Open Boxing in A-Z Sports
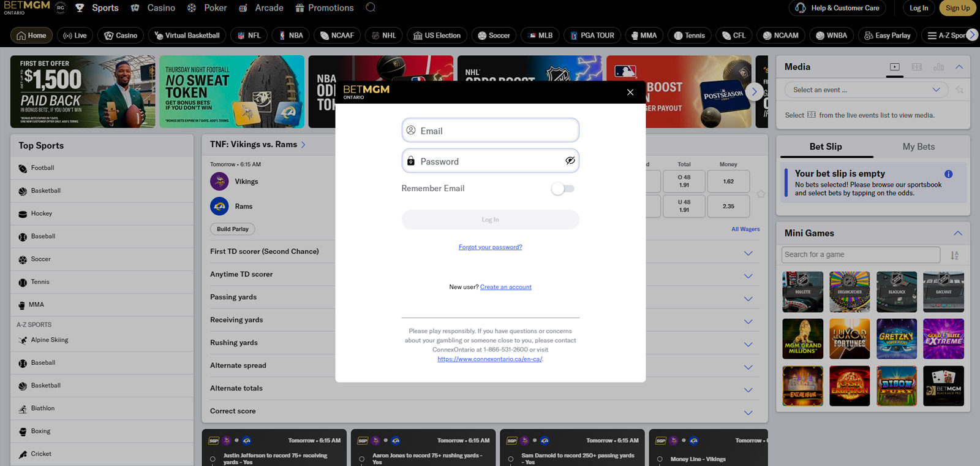The height and width of the screenshot is (466, 980). point(102,431)
